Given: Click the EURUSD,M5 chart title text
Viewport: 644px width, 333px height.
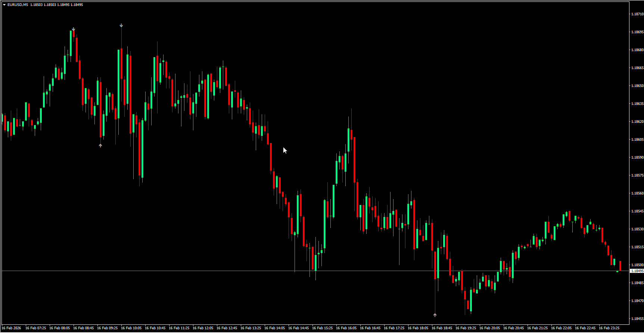Looking at the screenshot, I should click(x=18, y=5).
